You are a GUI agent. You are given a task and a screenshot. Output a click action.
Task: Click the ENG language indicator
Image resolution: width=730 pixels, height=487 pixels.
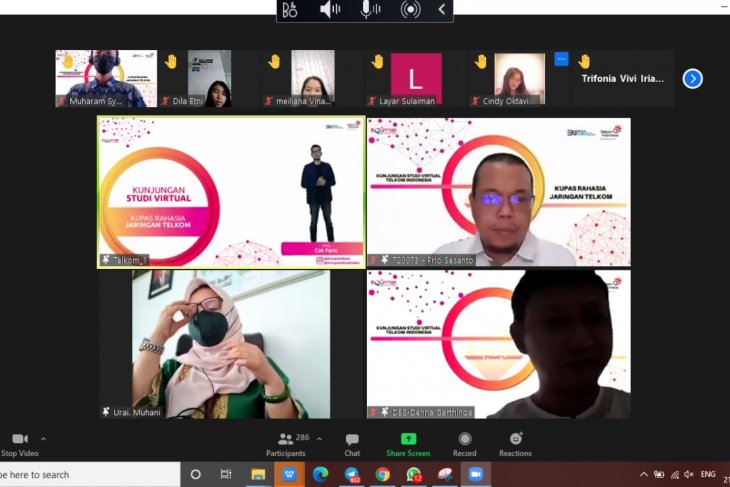click(x=708, y=474)
